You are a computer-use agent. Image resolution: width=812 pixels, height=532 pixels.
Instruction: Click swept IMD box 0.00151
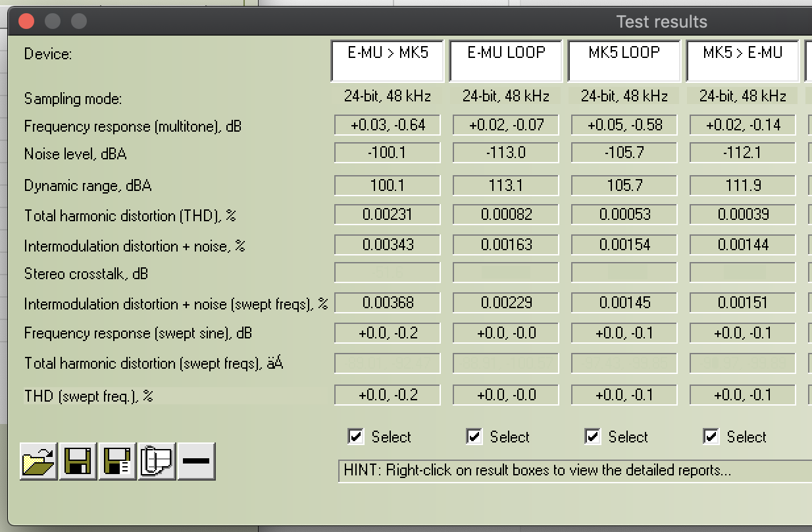pyautogui.click(x=743, y=303)
